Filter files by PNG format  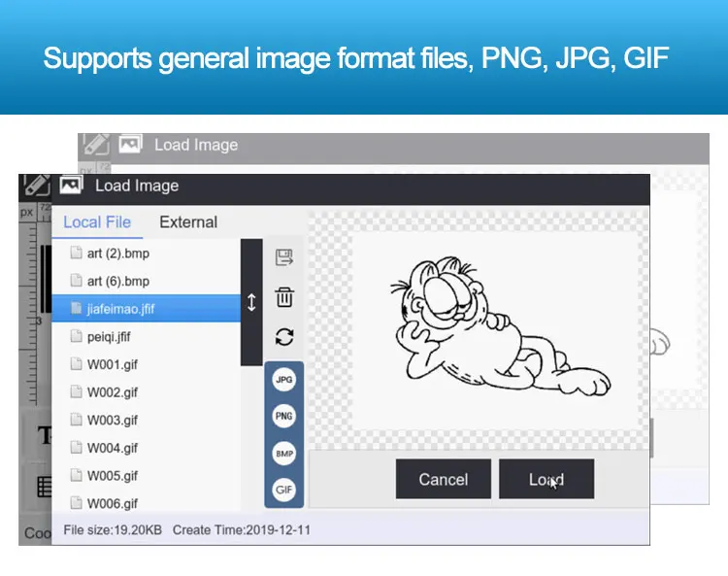click(x=284, y=417)
